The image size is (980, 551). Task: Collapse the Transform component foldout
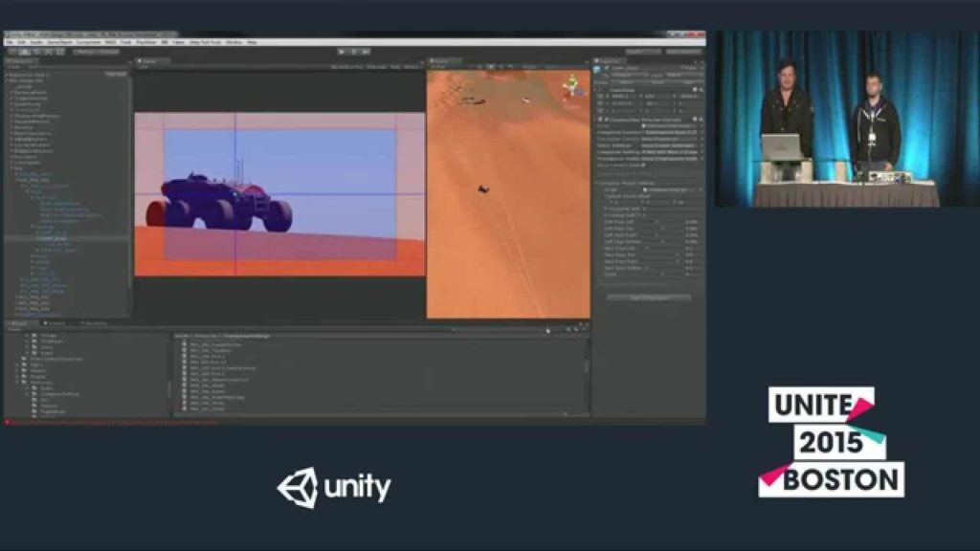pyautogui.click(x=595, y=88)
